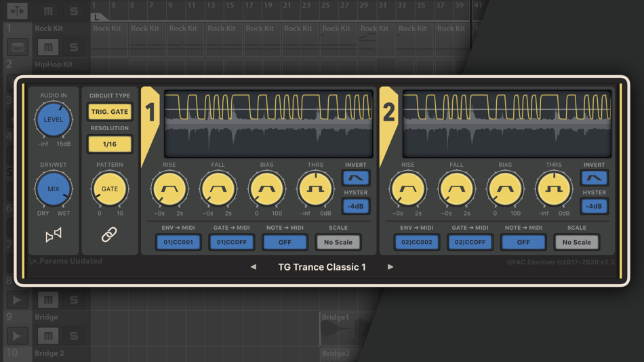The image size is (644, 362).
Task: Click Rock Kit drum instrument icon
Action: pyautogui.click(x=17, y=47)
